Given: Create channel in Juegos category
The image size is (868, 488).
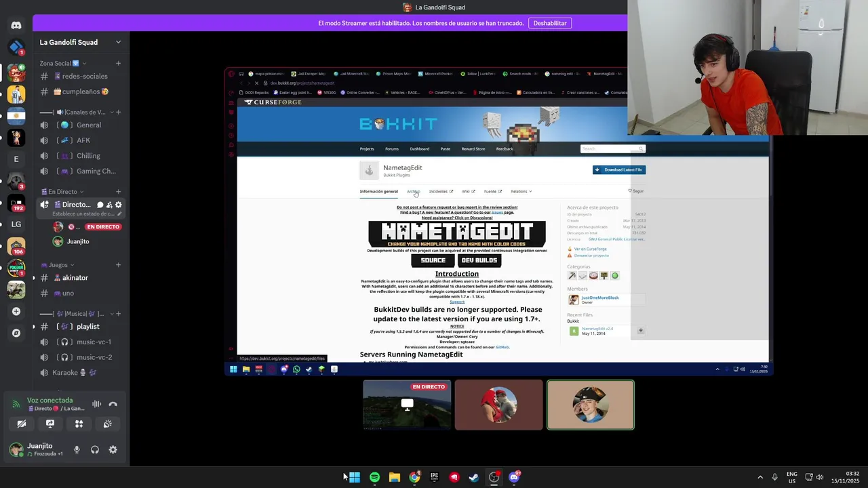Looking at the screenshot, I should pos(118,265).
